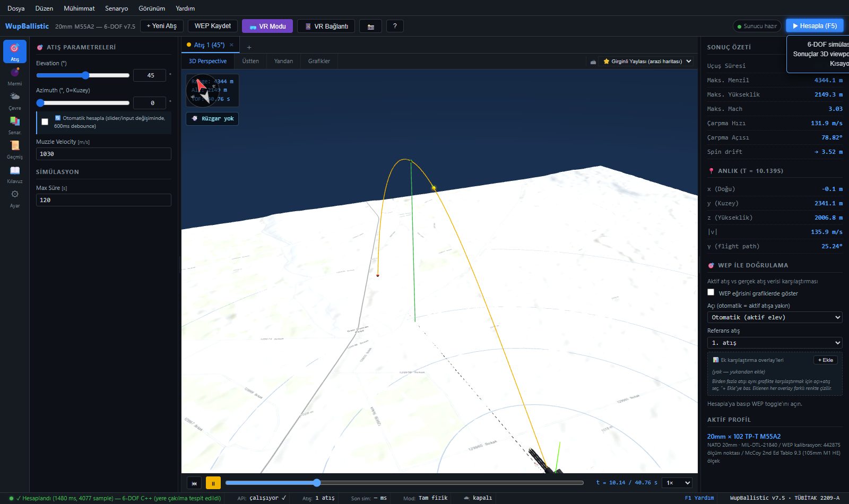This screenshot has width=849, height=504.
Task: Open the Senaryo menu
Action: tap(116, 8)
